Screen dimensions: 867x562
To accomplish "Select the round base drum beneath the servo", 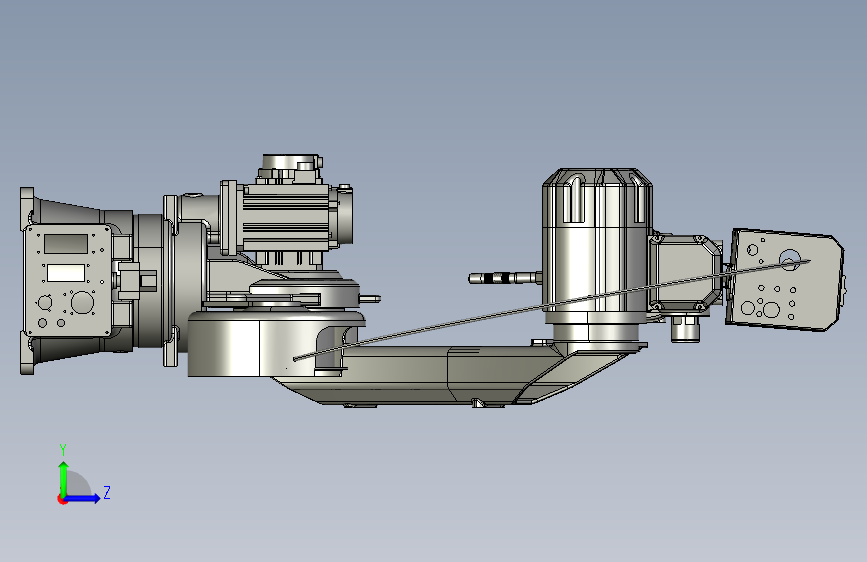I will [274, 344].
